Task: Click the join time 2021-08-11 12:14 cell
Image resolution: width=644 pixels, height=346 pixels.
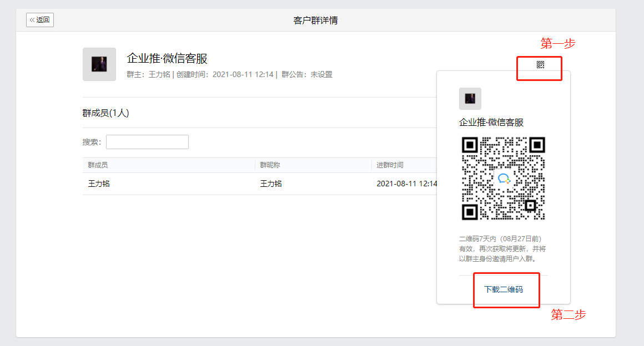Action: [x=406, y=184]
